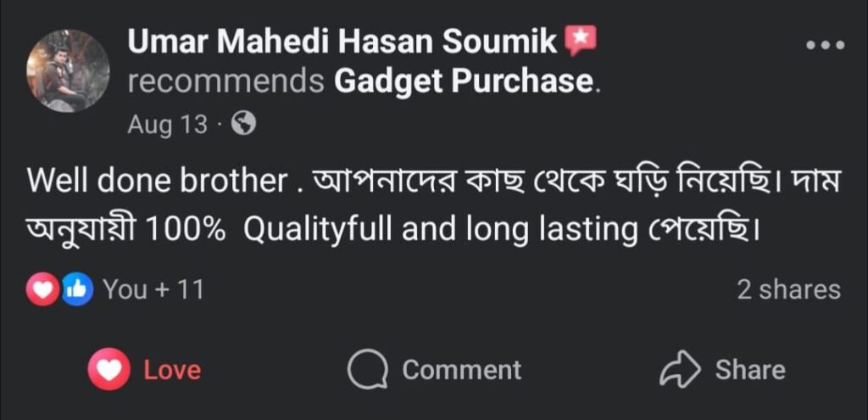Toggle the Love reaction text label
Viewport: 868px width, 420px height.
[172, 370]
